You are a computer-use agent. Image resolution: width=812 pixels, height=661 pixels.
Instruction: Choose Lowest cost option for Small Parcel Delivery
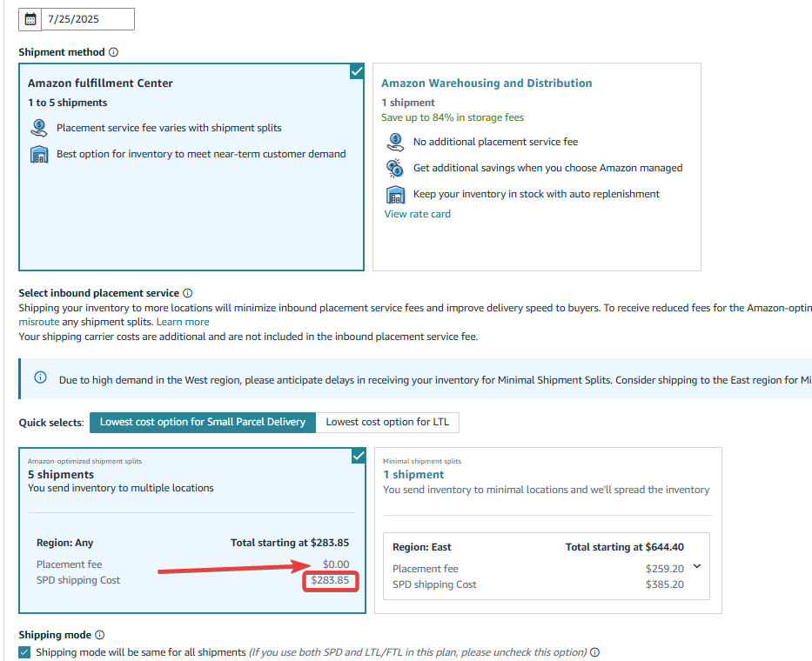tap(203, 423)
